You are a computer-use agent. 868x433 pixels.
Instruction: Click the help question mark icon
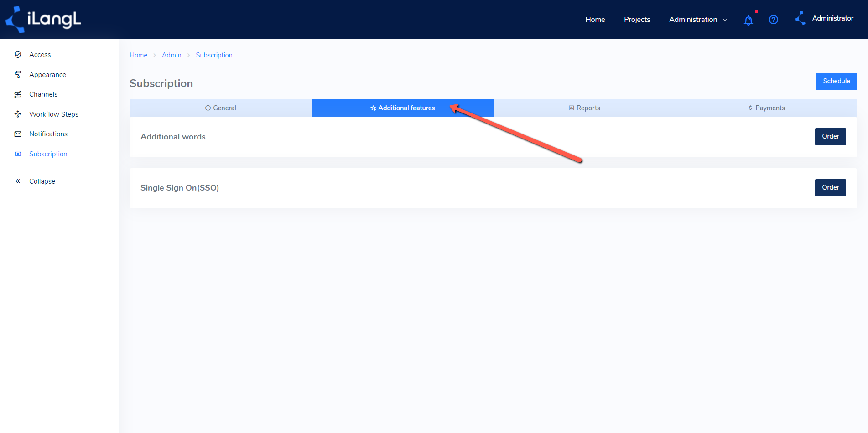point(774,20)
